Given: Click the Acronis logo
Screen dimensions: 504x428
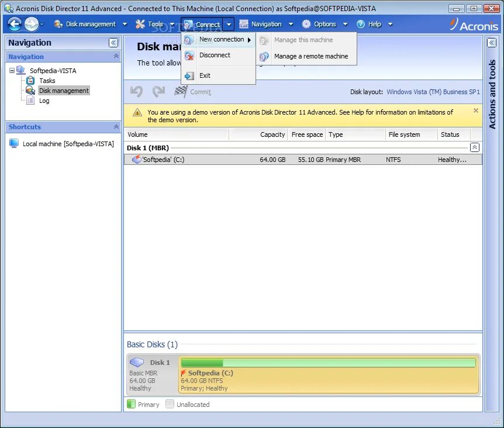Looking at the screenshot, I should 474,25.
